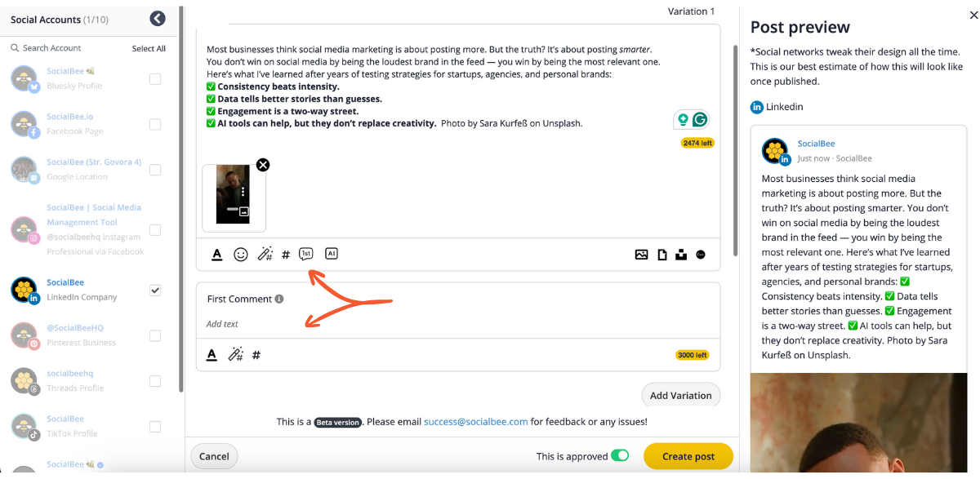This screenshot has width=980, height=479.
Task: Collapse the Social Accounts sidebar
Action: (158, 19)
